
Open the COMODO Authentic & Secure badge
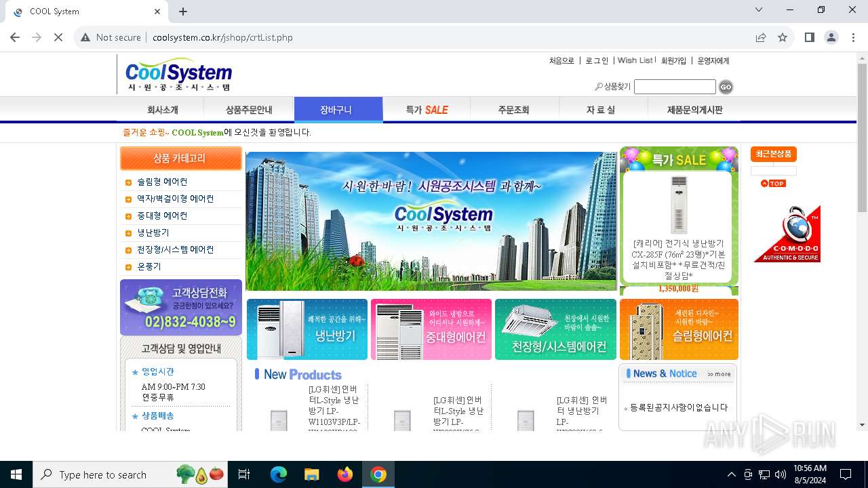click(787, 234)
